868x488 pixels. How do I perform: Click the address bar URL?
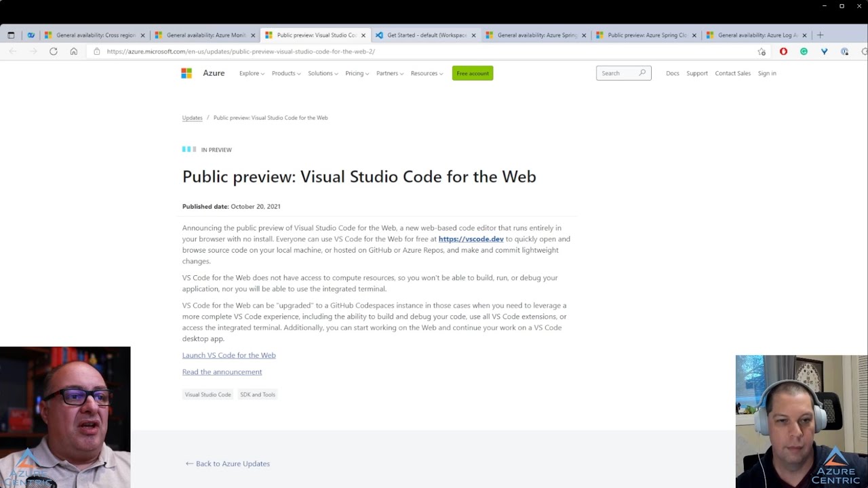241,52
